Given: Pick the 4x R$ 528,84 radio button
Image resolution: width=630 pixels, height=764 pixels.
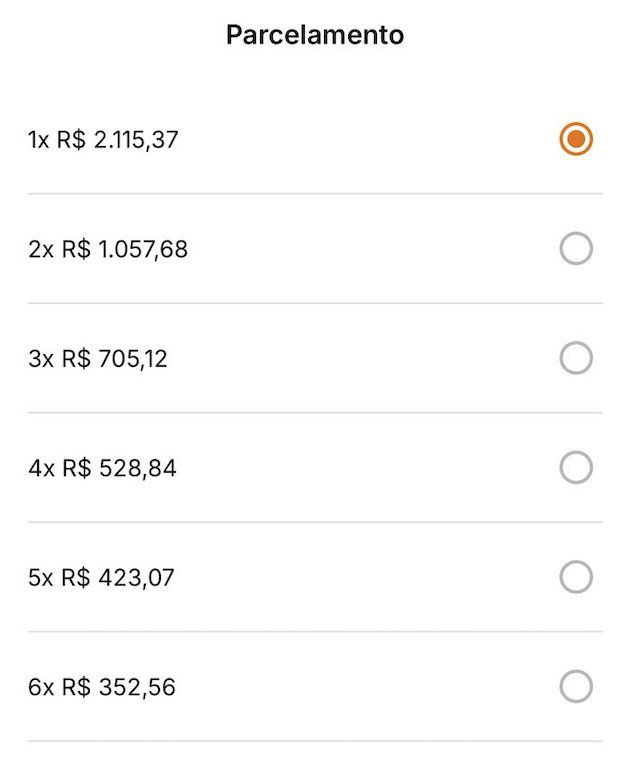Looking at the screenshot, I should 576,468.
